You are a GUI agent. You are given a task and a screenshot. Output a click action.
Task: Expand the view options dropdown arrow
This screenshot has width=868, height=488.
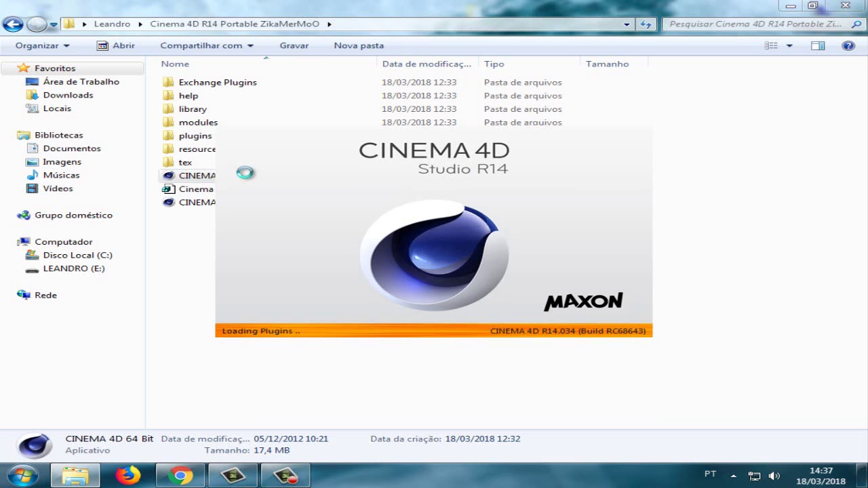coord(789,45)
